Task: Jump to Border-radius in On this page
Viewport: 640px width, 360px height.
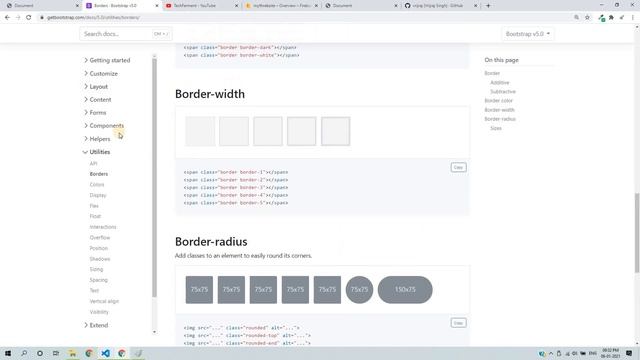Action: 500,119
